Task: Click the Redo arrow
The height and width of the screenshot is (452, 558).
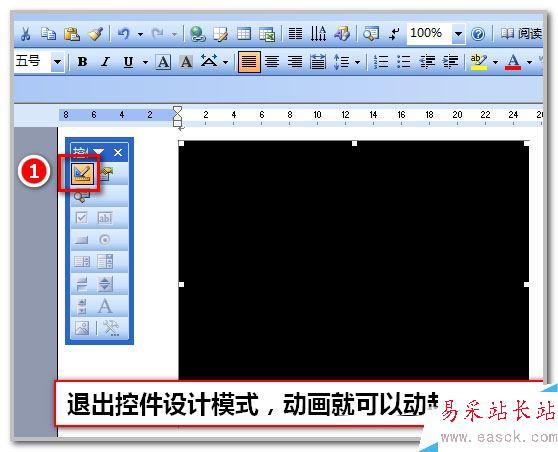Action: (157, 34)
